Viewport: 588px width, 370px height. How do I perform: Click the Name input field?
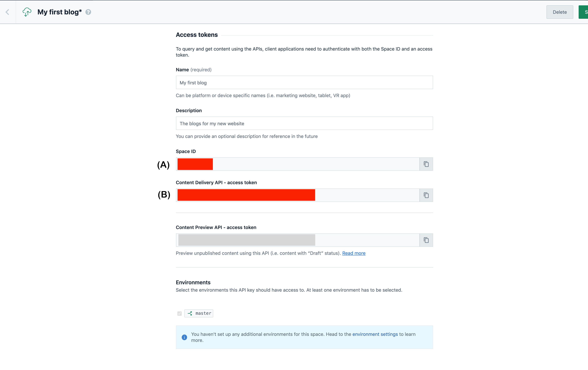(x=304, y=83)
